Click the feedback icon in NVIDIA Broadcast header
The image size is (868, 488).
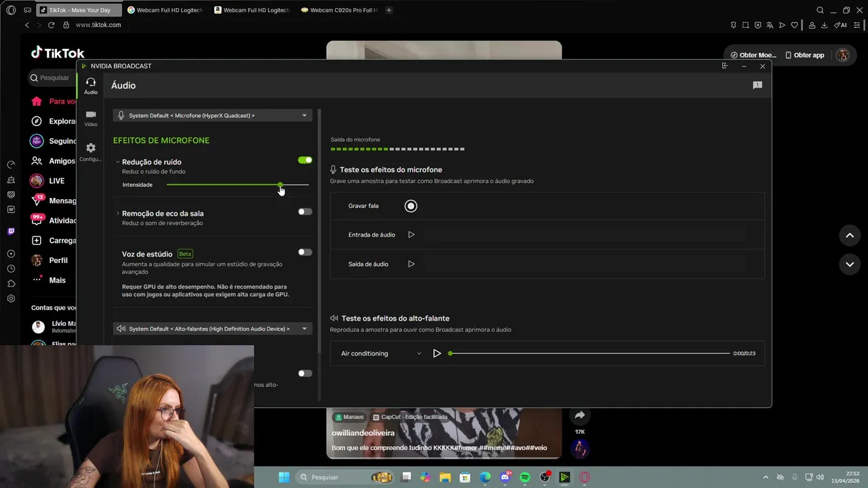point(757,85)
